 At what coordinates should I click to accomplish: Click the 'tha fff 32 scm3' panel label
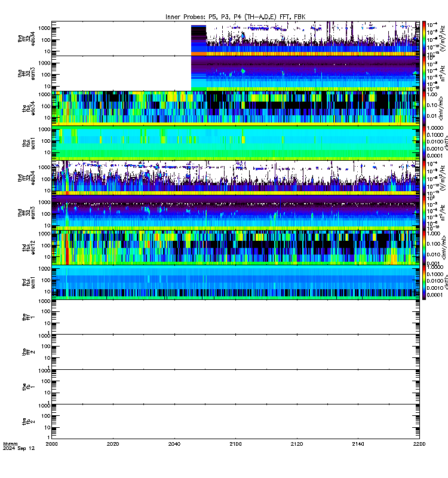tap(26, 73)
